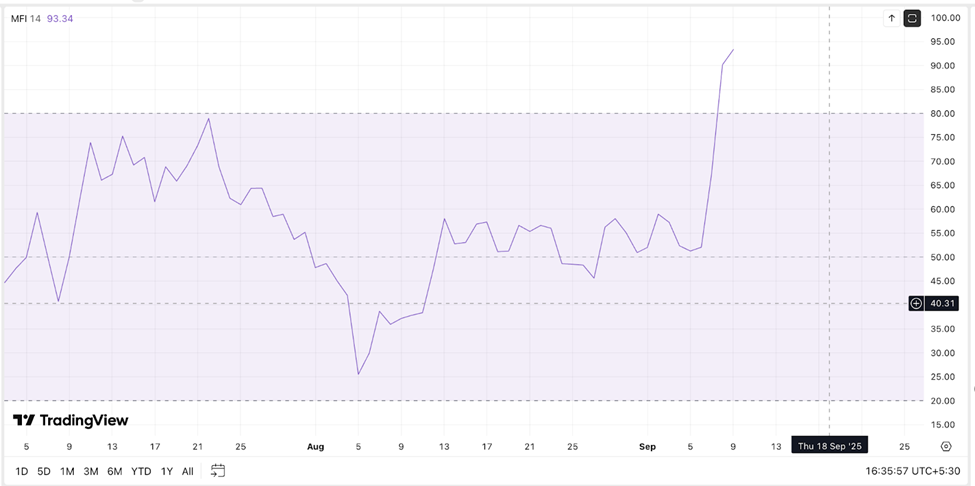
Task: Select the 1D time range
Action: 21,471
